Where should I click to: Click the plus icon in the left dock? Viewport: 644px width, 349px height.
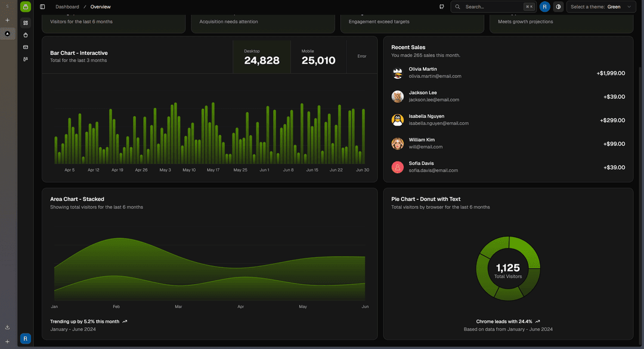(x=7, y=20)
